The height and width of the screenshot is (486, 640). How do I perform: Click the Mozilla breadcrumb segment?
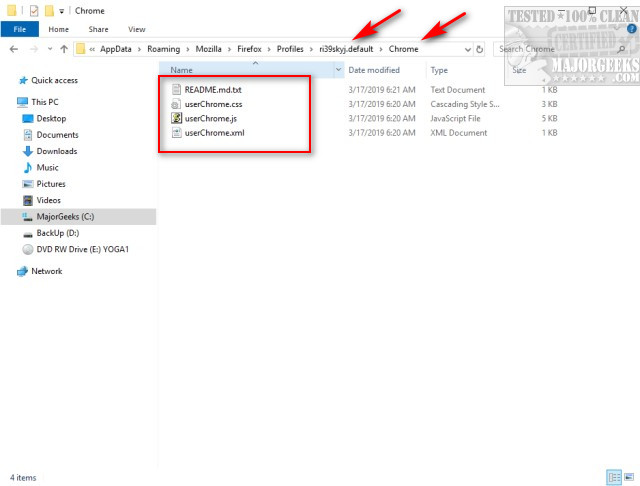click(208, 49)
